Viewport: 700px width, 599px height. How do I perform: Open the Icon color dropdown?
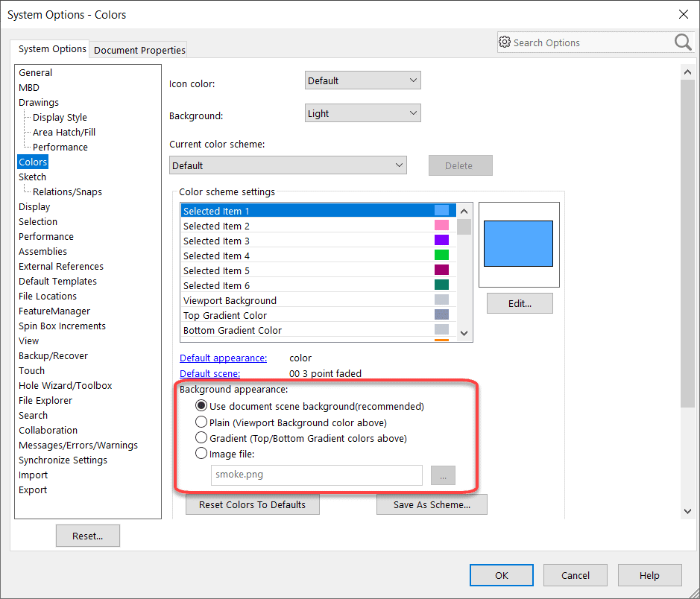pos(362,80)
